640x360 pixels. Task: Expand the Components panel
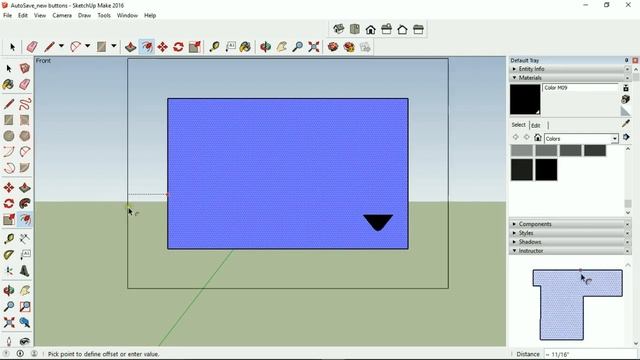click(570, 224)
